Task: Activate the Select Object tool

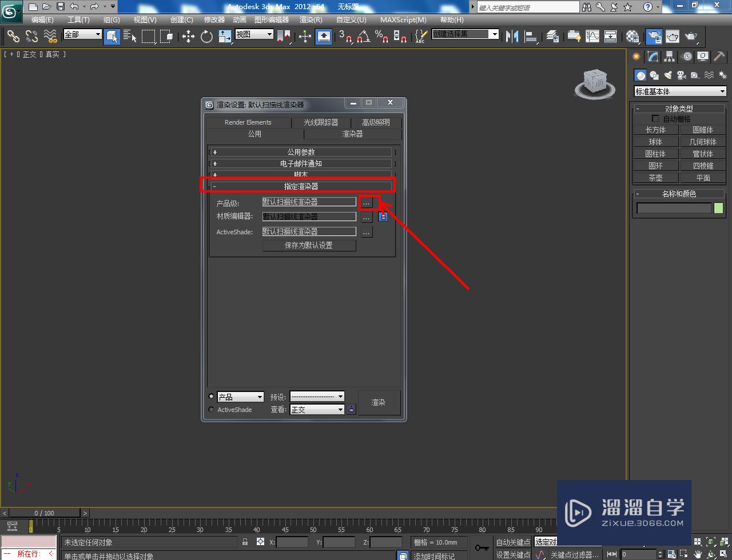Action: coord(112,37)
